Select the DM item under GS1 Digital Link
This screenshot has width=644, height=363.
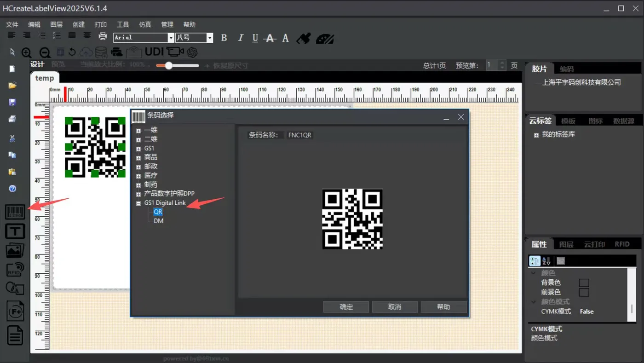tap(159, 221)
